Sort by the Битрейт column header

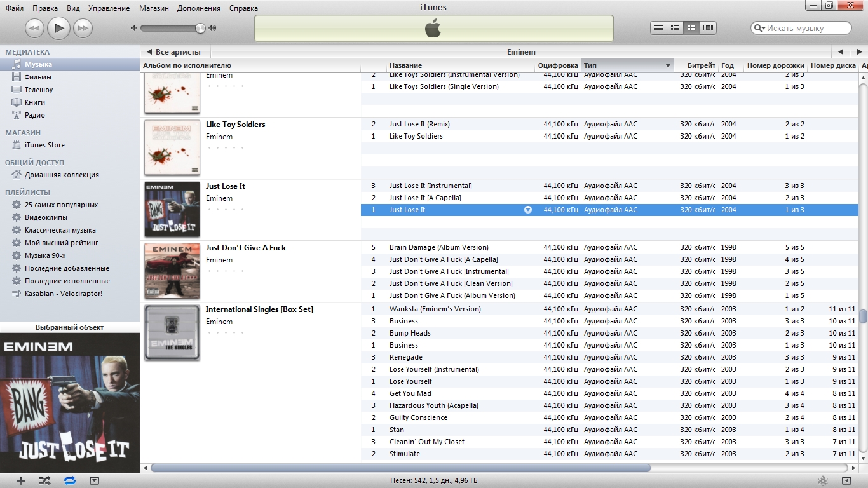pos(696,65)
